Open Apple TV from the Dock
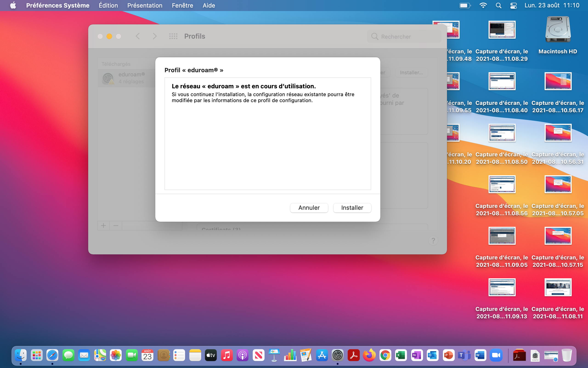This screenshot has height=368, width=588. [x=211, y=355]
